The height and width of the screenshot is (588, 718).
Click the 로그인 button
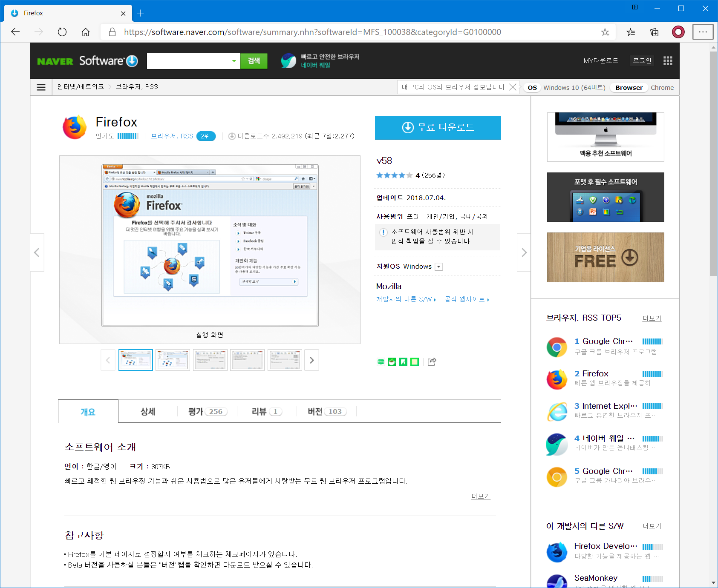point(642,61)
